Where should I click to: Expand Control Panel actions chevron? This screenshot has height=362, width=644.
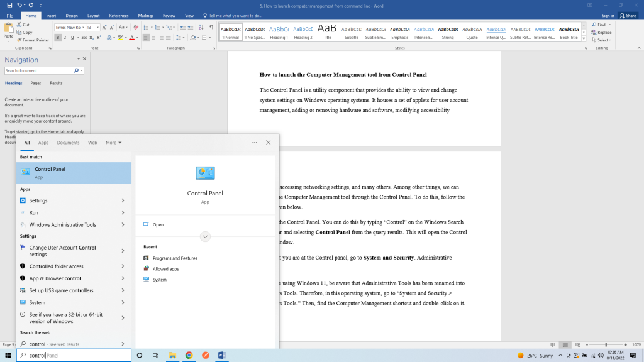pyautogui.click(x=205, y=236)
